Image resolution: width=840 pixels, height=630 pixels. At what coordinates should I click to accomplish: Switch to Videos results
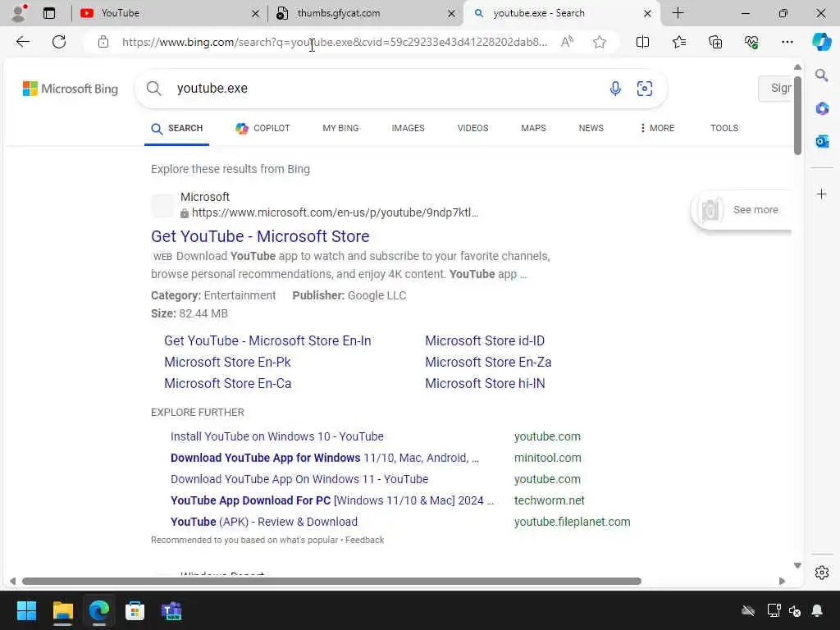473,128
